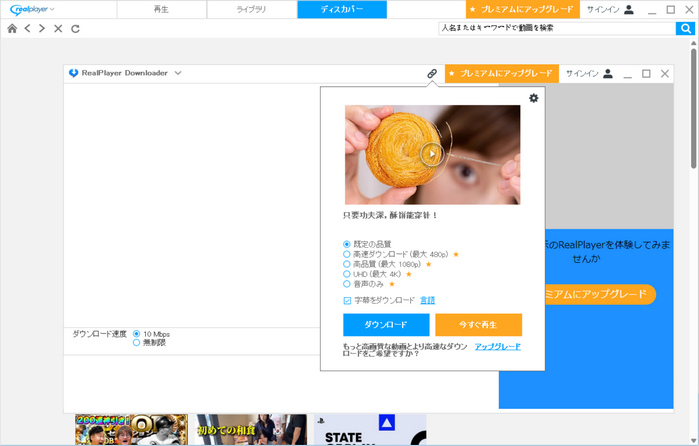Click the main window vertical scrollbar thumb
This screenshot has height=446, width=699.
click(x=694, y=107)
